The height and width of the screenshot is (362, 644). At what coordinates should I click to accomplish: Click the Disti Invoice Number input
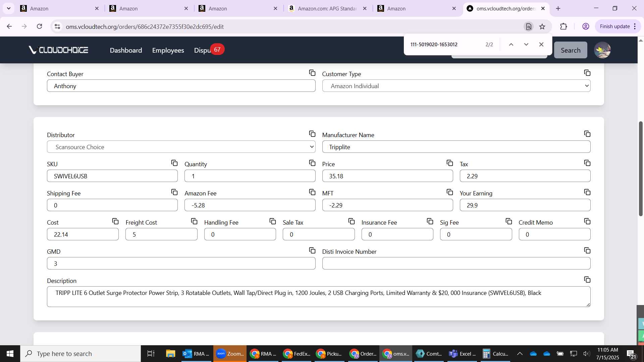pos(456,263)
